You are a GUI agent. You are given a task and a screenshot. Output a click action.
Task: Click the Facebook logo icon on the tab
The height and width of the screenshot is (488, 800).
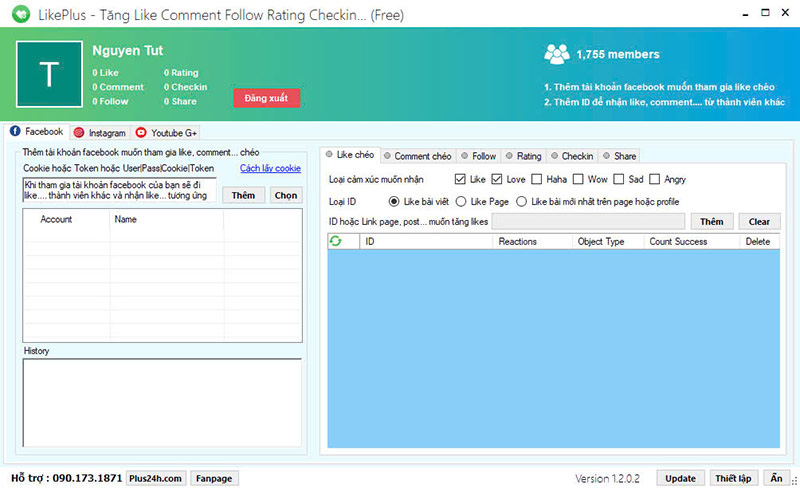point(15,131)
